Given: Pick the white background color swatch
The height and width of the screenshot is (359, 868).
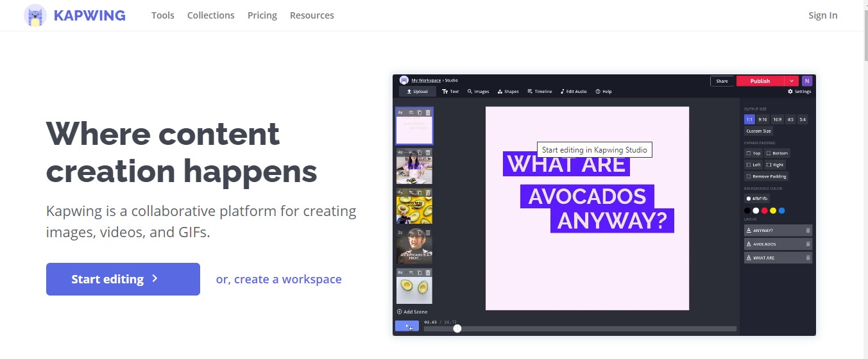Looking at the screenshot, I should pyautogui.click(x=756, y=210).
